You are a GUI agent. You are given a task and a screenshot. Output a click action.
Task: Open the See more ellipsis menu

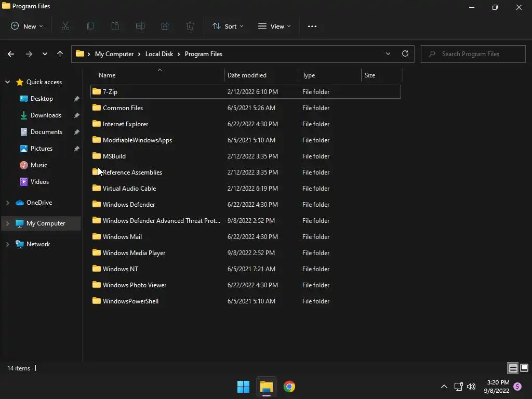pos(312,26)
